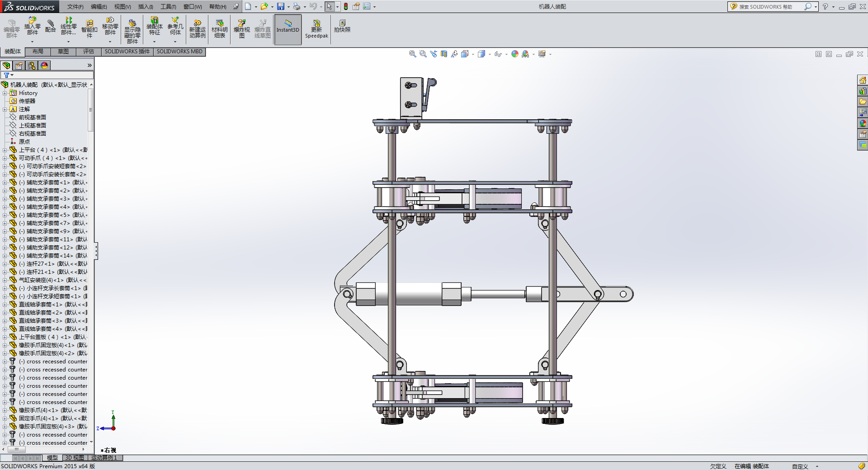The width and height of the screenshot is (868, 470).
Task: Click Exploded View (爆炸视图) icon
Action: 242,29
